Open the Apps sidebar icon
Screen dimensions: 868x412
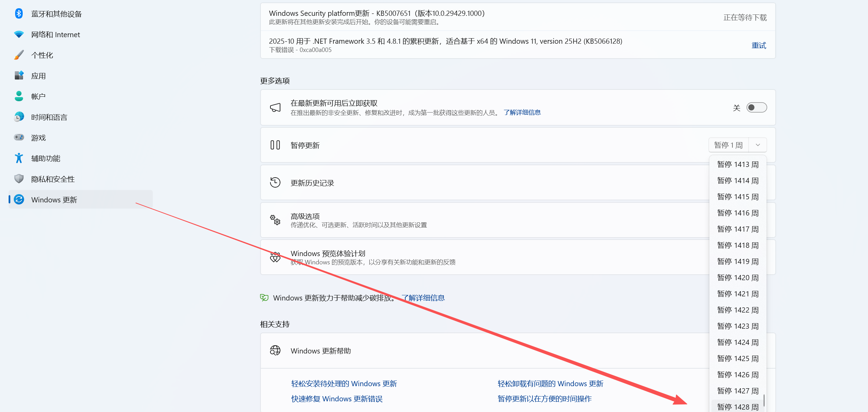tap(19, 75)
